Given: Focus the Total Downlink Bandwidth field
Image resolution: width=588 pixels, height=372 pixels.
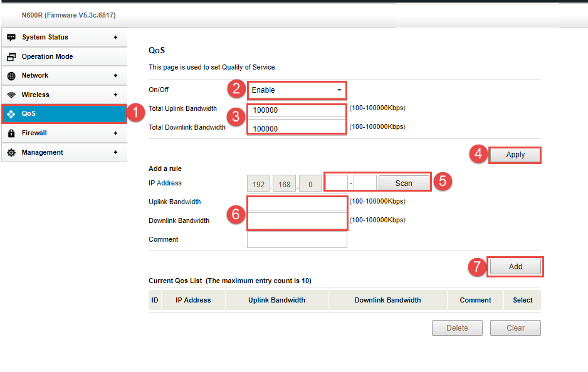Looking at the screenshot, I should [297, 127].
